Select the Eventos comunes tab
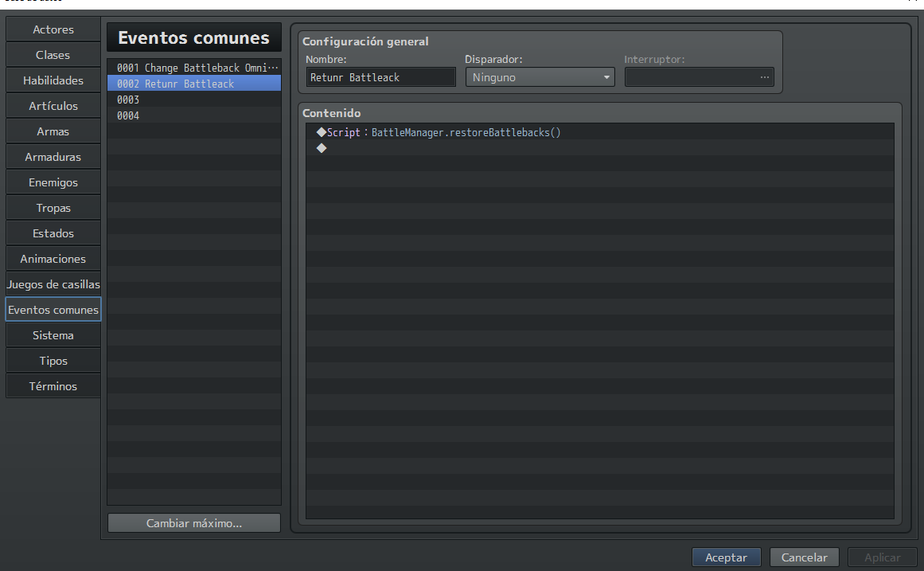 coord(53,310)
